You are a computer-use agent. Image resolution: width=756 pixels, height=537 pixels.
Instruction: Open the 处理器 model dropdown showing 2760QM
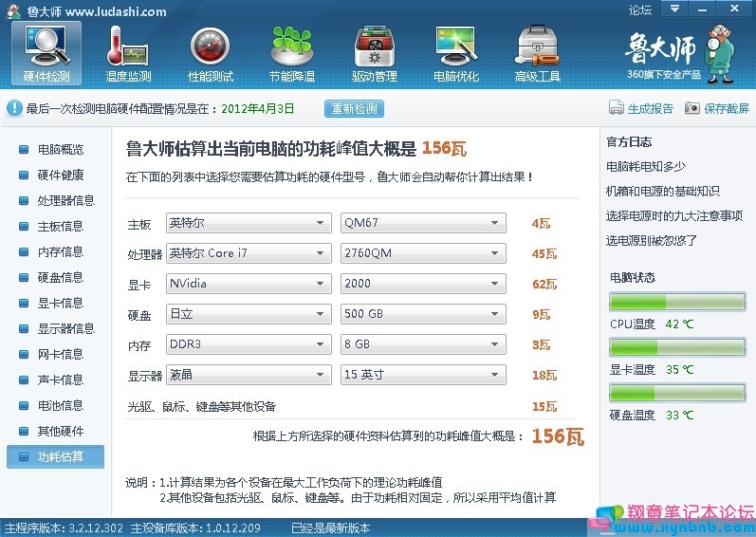point(423,253)
